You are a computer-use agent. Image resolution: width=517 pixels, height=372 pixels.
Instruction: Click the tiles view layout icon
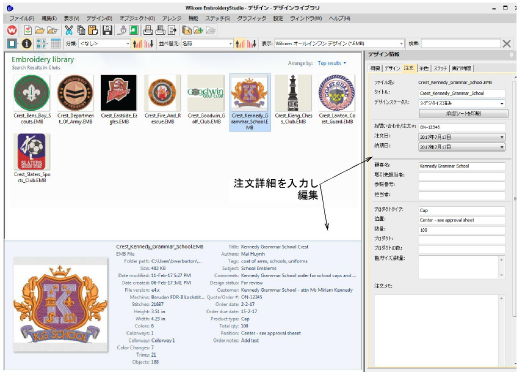coord(42,44)
